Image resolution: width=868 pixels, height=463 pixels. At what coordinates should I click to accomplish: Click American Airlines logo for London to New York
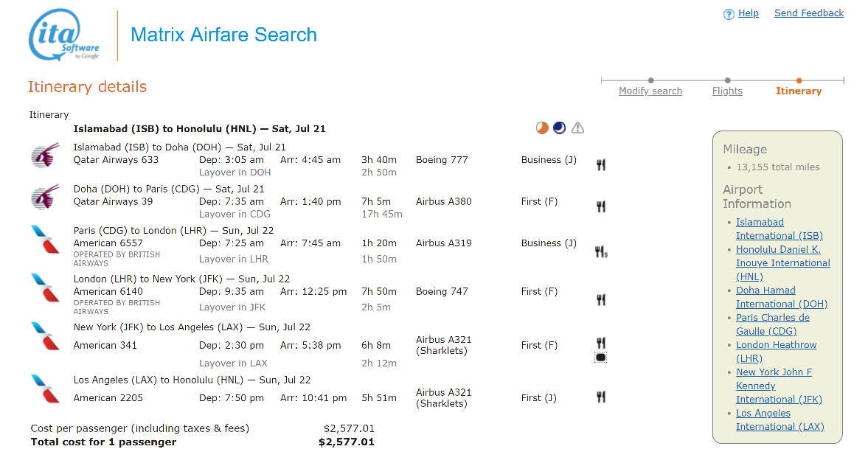46,288
